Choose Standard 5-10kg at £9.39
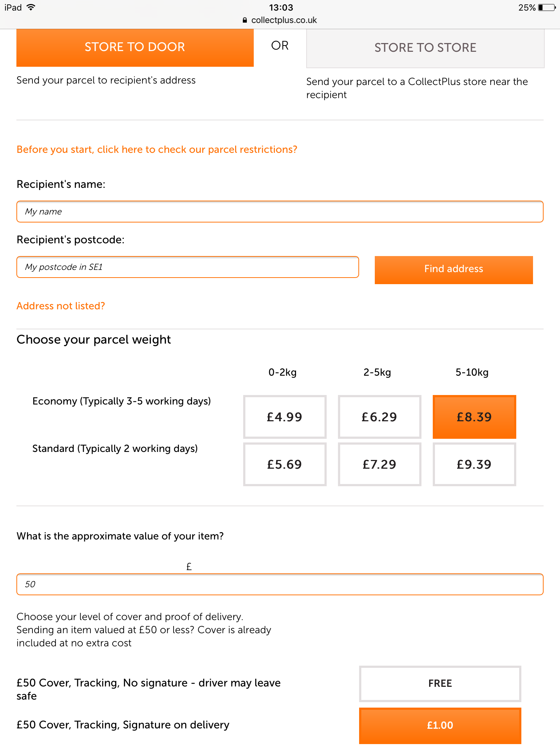560x747 pixels. pyautogui.click(x=474, y=464)
